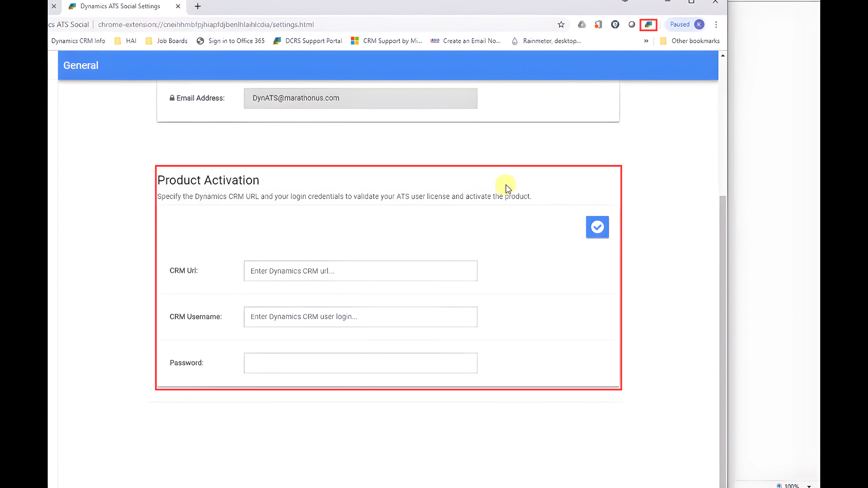Click the CRM Url label
Screen dimensions: 868x488
184,271
